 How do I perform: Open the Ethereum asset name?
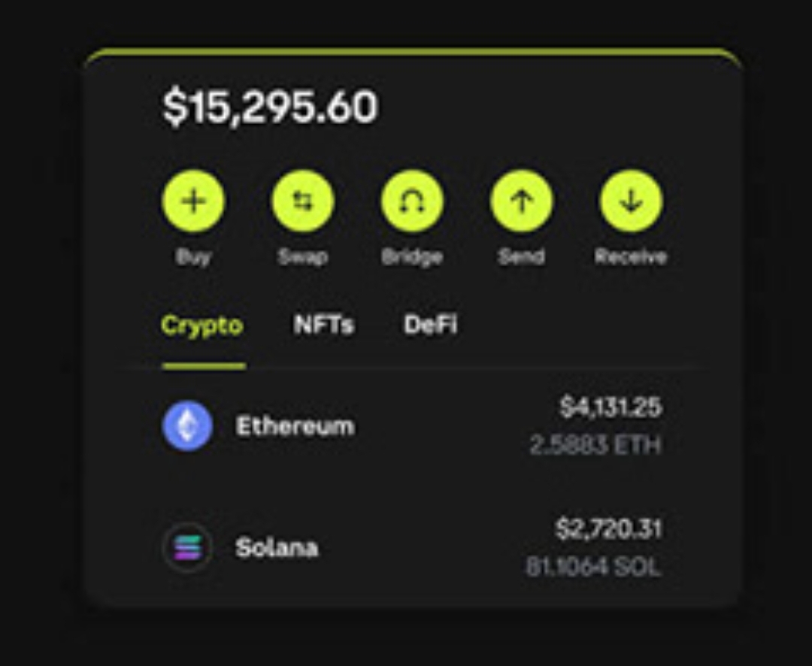point(295,427)
